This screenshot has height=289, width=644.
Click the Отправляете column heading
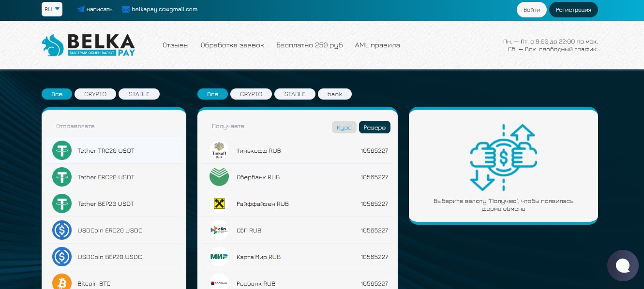[75, 126]
